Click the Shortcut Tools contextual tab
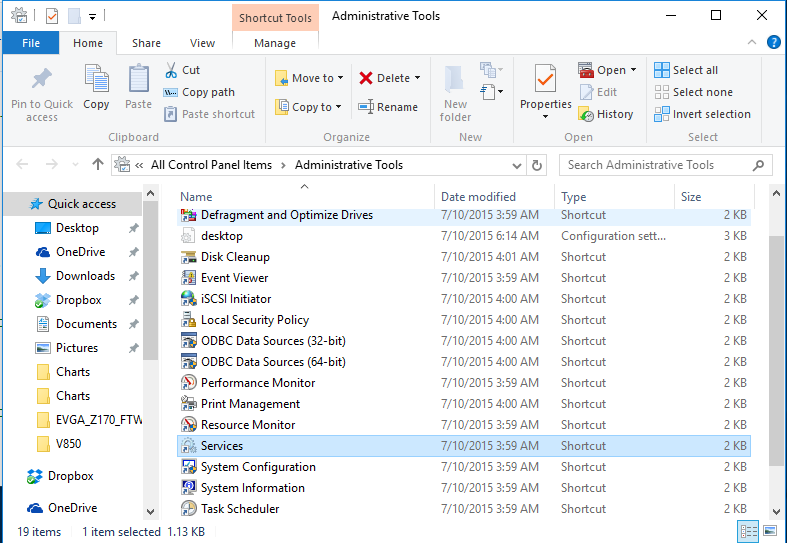 coord(275,18)
